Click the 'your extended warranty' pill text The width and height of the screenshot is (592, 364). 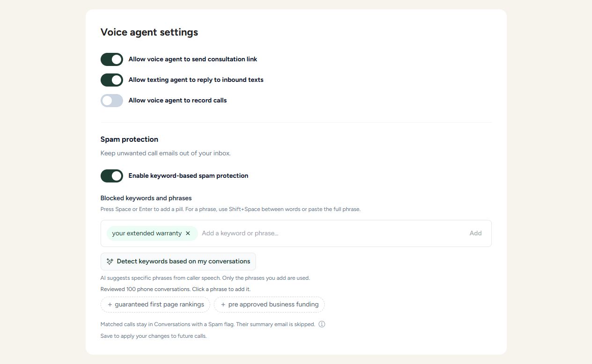coord(146,233)
